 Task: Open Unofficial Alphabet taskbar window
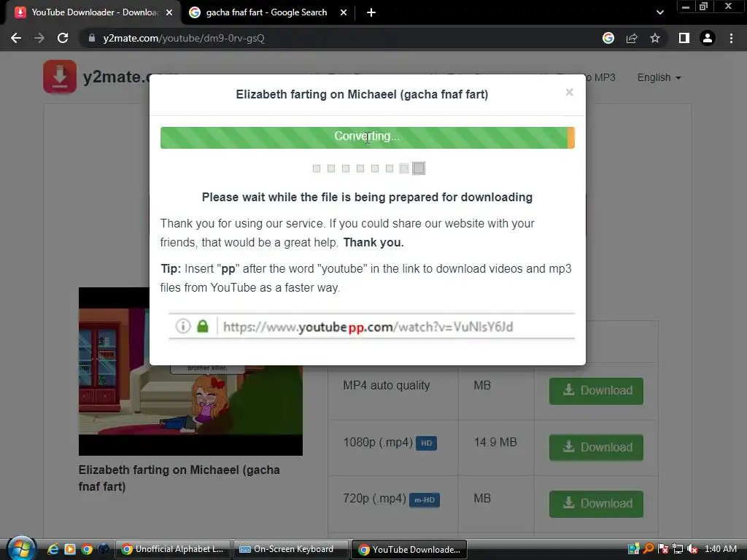tap(172, 549)
